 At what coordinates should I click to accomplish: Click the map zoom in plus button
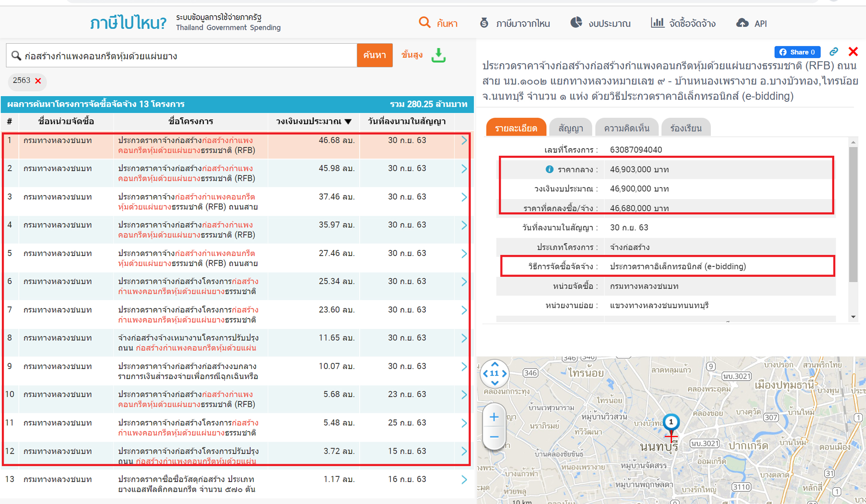pyautogui.click(x=494, y=417)
